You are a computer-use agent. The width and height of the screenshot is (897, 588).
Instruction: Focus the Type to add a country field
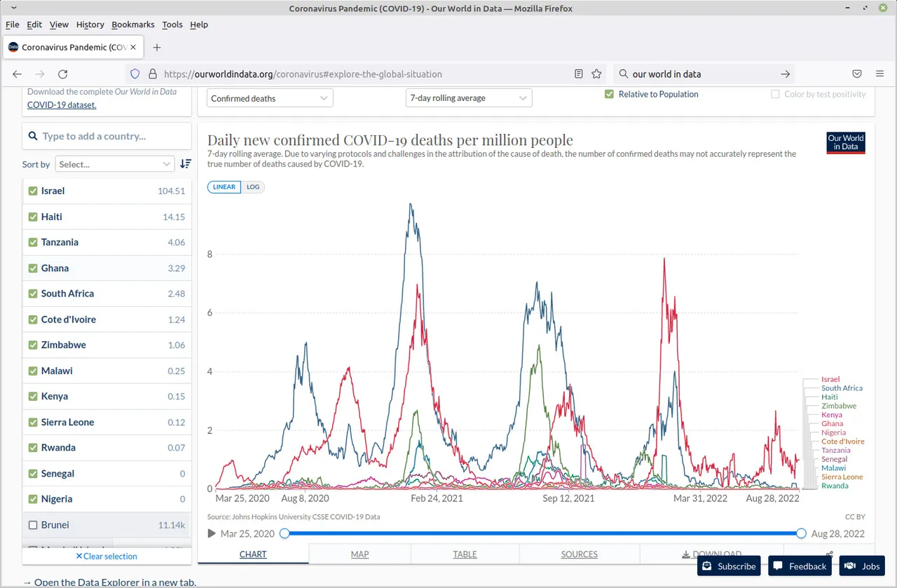(x=107, y=136)
